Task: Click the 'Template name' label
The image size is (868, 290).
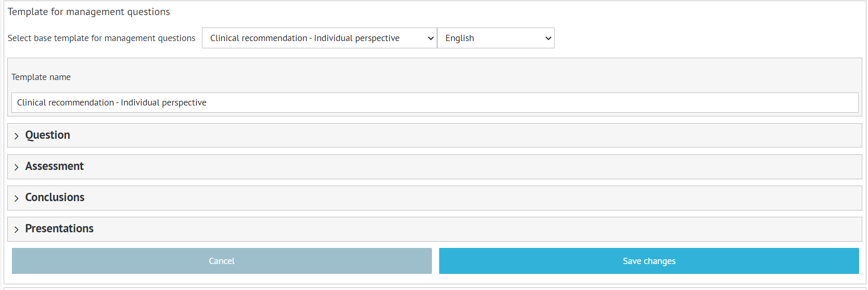Action: (x=41, y=77)
